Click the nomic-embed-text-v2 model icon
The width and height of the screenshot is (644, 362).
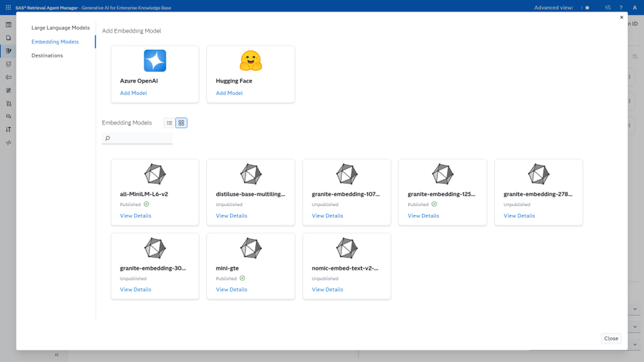click(347, 248)
